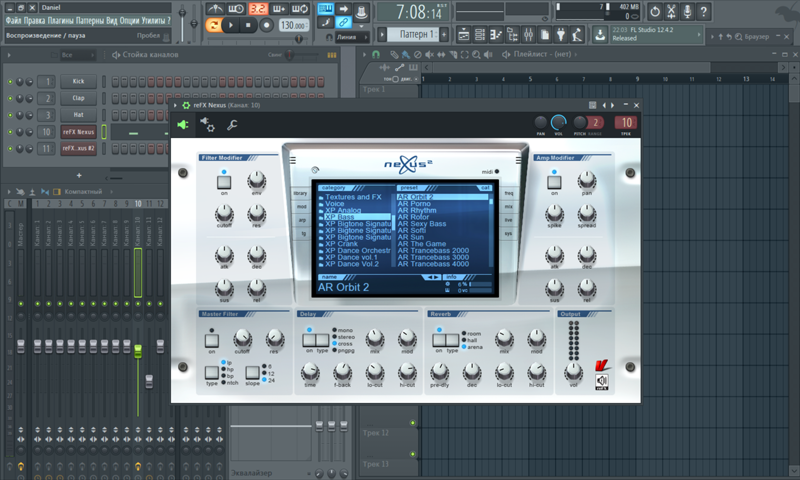This screenshot has width=800, height=480.
Task: Toggle the Filter Modifier on button
Action: pyautogui.click(x=224, y=182)
